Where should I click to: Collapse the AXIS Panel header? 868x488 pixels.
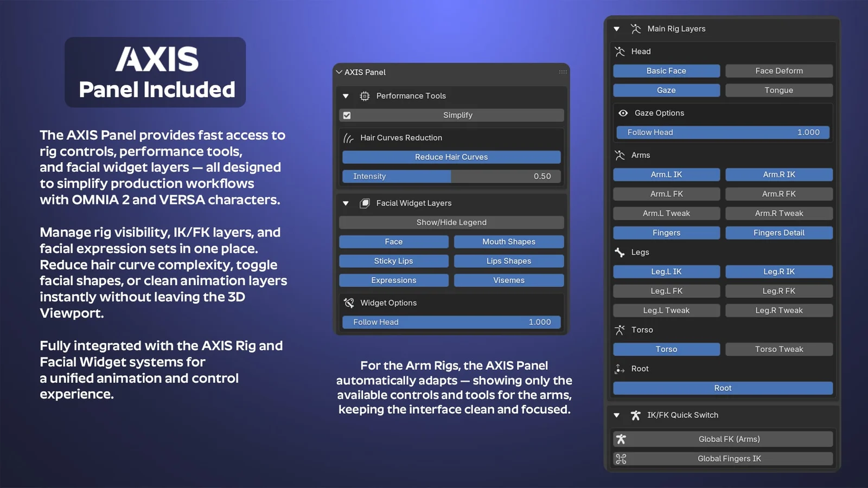click(339, 72)
